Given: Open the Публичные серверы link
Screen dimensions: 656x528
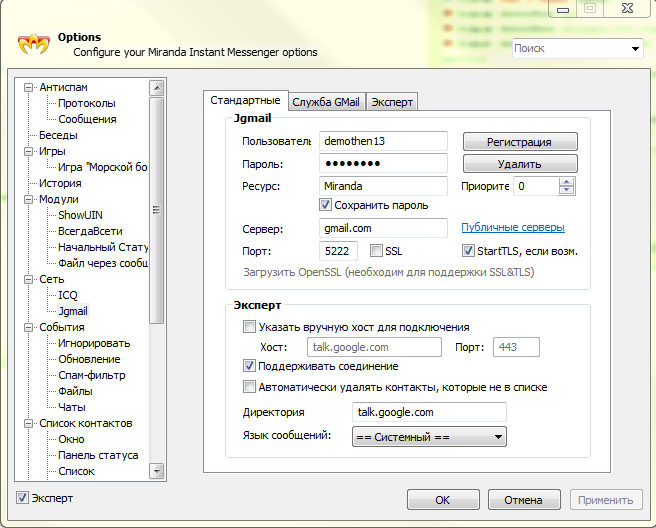Looking at the screenshot, I should [513, 228].
